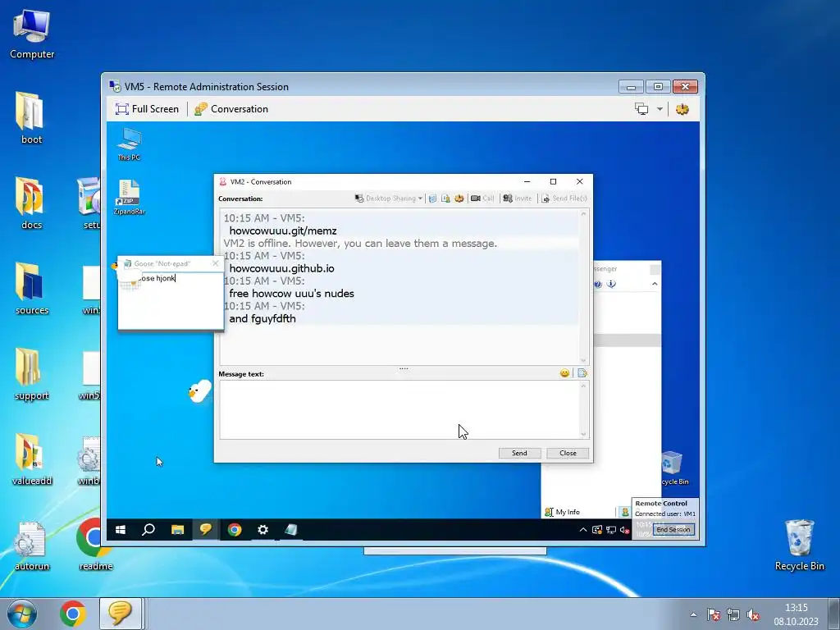
Task: Click the status user icon next to My Info
Action: point(624,512)
